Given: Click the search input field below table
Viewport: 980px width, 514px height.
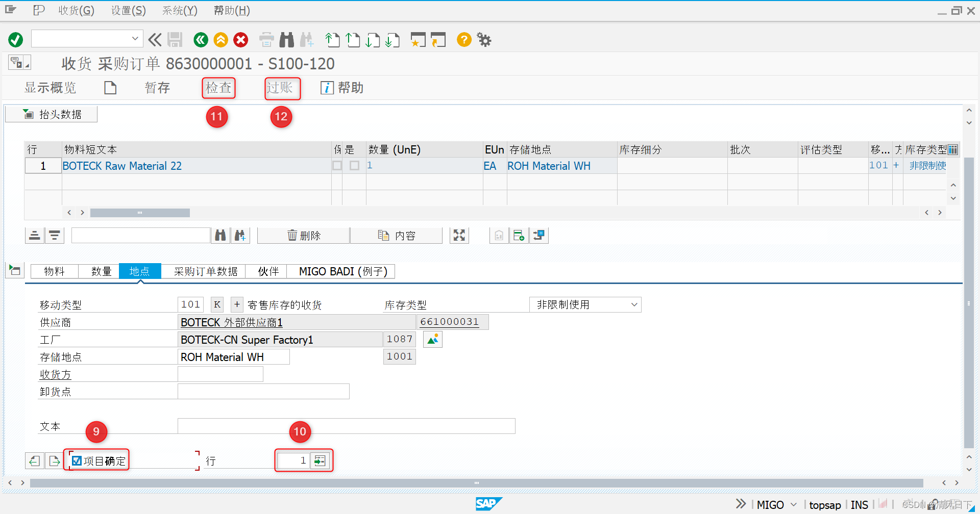Looking at the screenshot, I should pyautogui.click(x=141, y=235).
